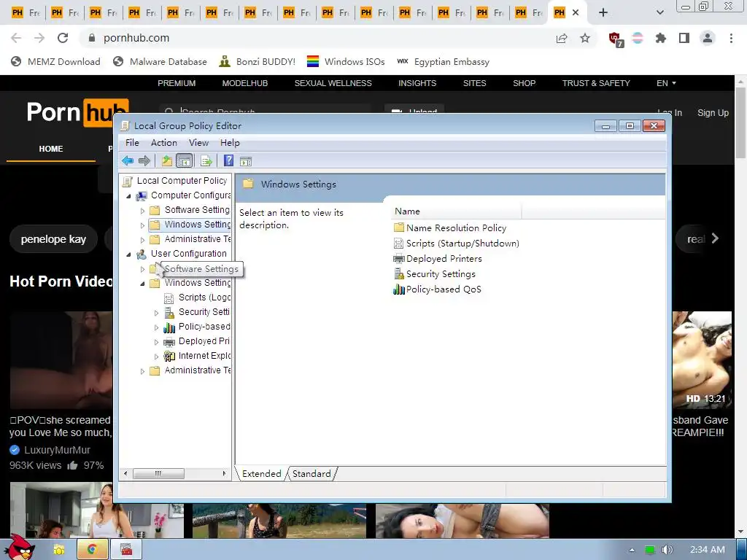Open the Windows ISOs bookmark
The width and height of the screenshot is (747, 560).
tap(346, 62)
